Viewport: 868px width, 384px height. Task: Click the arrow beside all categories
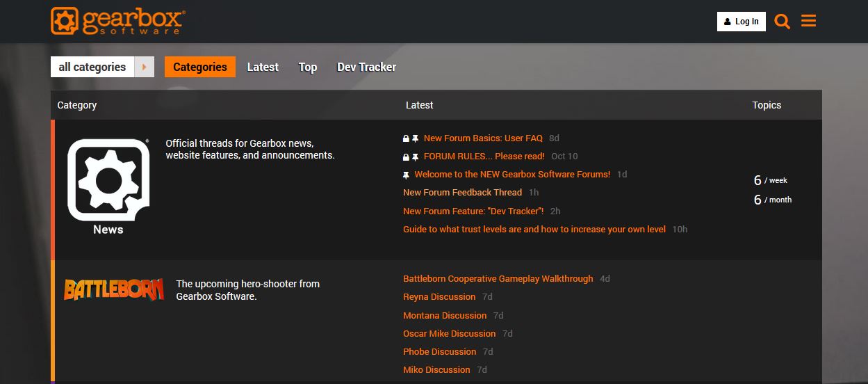[x=145, y=67]
